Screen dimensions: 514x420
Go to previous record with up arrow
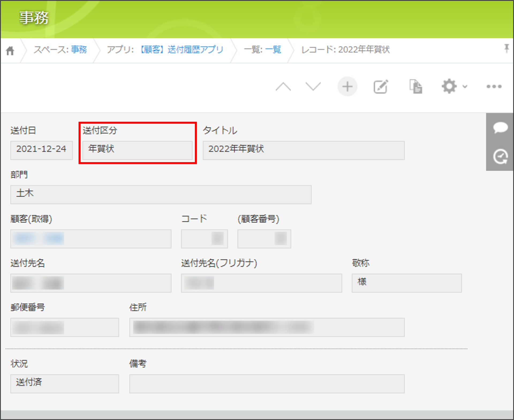pyautogui.click(x=283, y=87)
